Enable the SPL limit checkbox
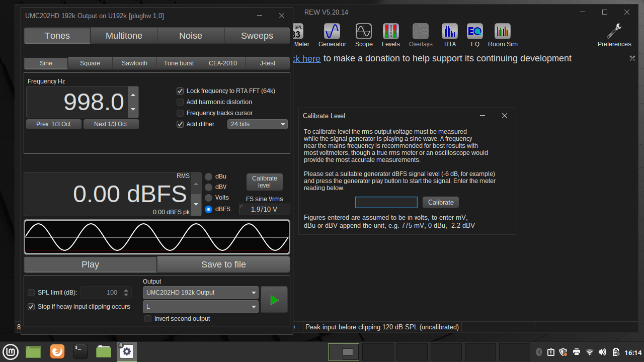The height and width of the screenshot is (362, 644). tap(31, 293)
